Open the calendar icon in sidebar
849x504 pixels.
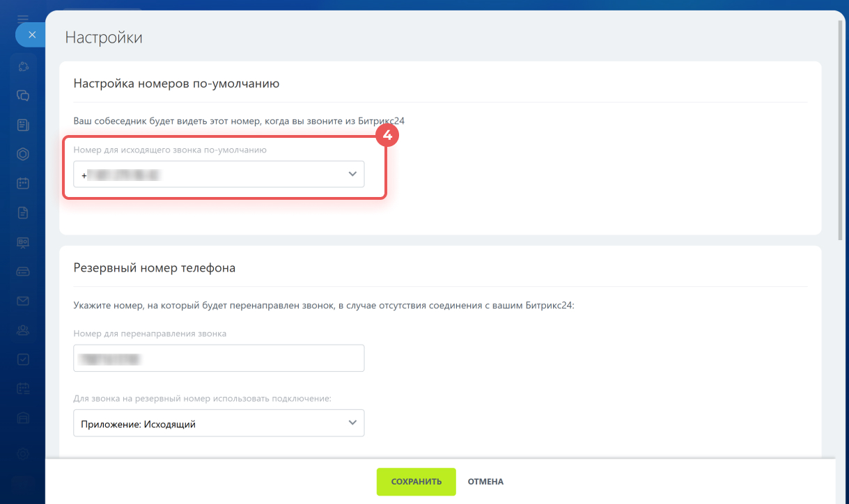tap(23, 184)
